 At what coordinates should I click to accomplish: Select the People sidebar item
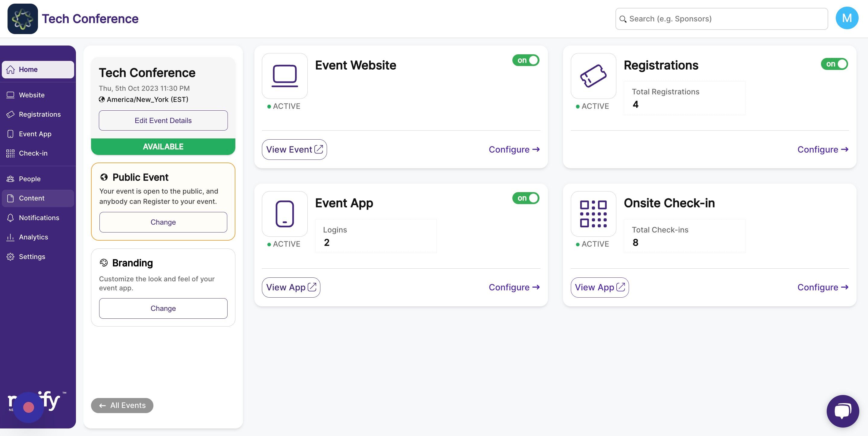point(30,179)
